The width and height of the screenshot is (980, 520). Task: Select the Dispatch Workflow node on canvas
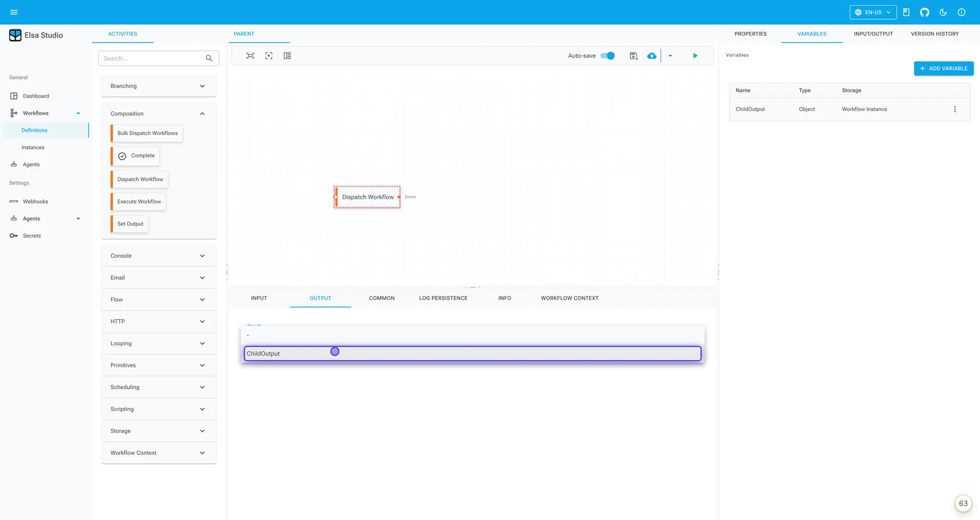367,197
